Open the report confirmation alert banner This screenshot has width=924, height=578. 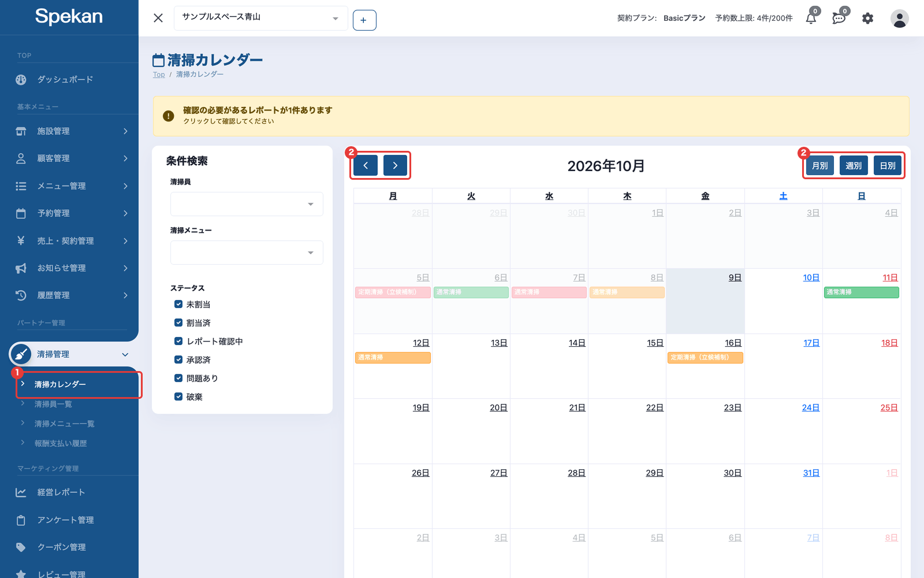531,116
